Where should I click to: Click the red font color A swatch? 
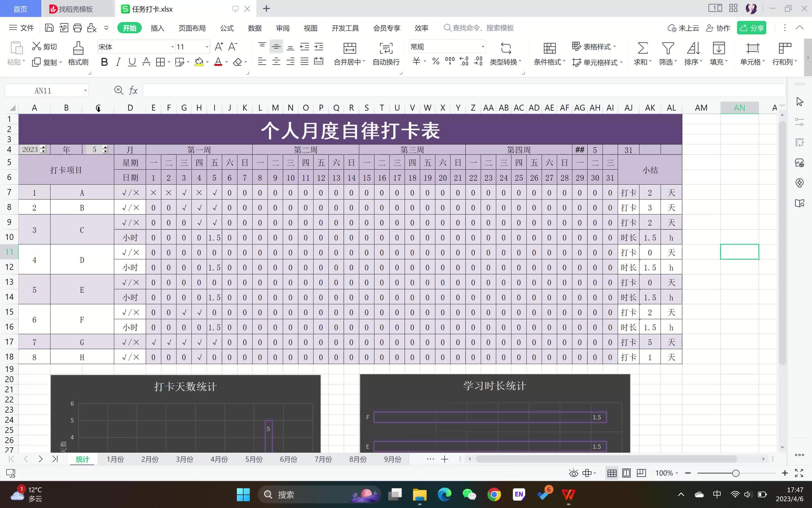(x=218, y=62)
